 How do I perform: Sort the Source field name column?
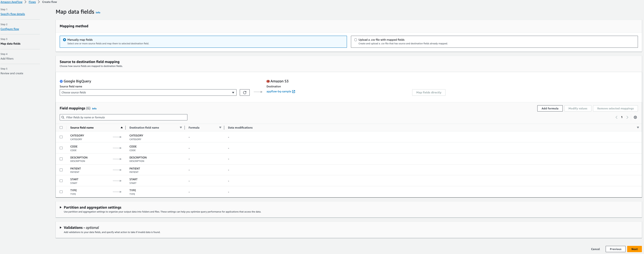pos(121,128)
